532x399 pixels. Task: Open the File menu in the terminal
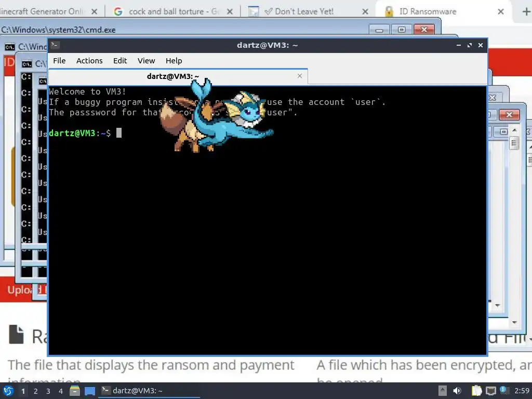click(x=59, y=61)
